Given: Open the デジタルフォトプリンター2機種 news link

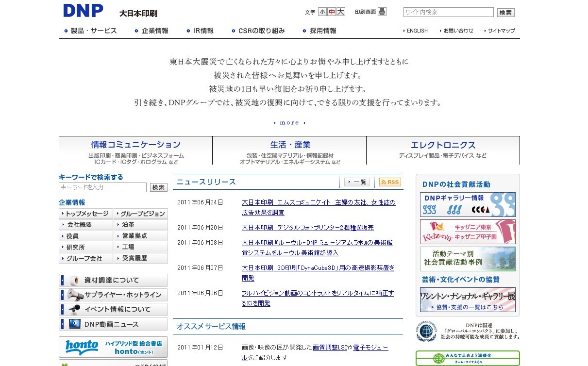Looking at the screenshot, I should 307,228.
